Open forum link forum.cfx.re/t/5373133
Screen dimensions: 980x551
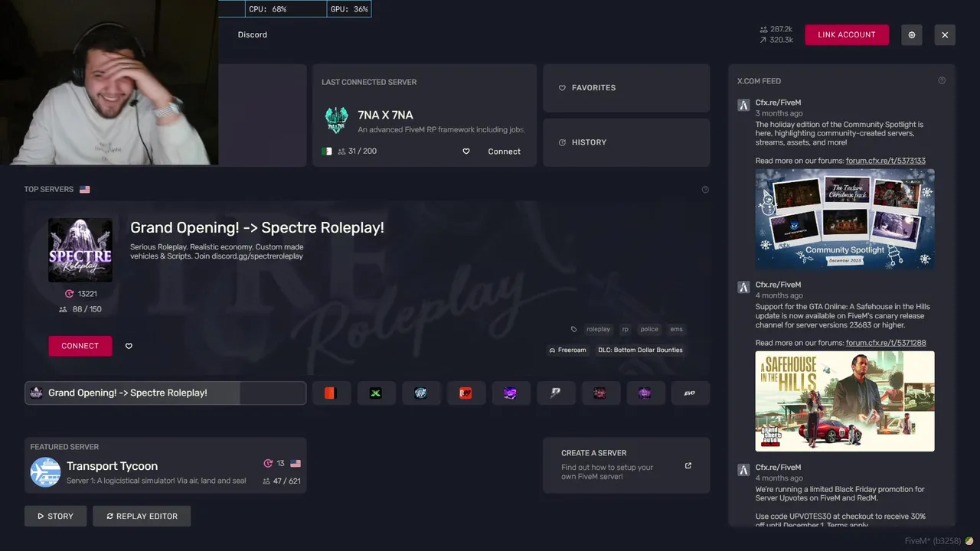886,161
